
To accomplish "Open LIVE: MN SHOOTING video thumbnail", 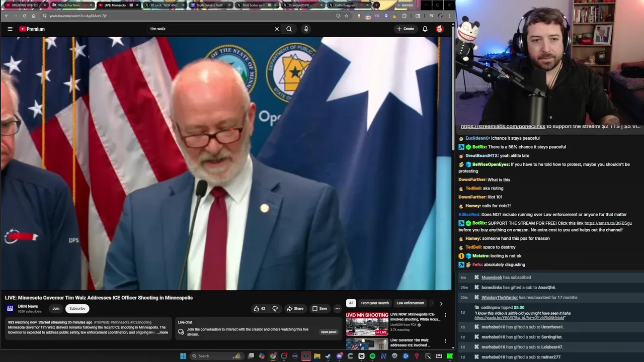I will tap(367, 324).
